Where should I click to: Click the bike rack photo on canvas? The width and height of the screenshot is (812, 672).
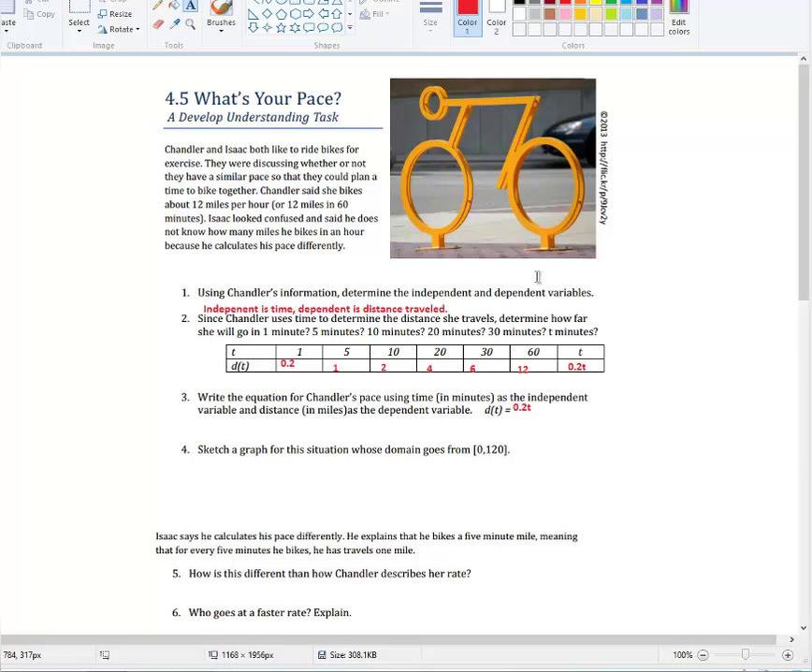[492, 168]
